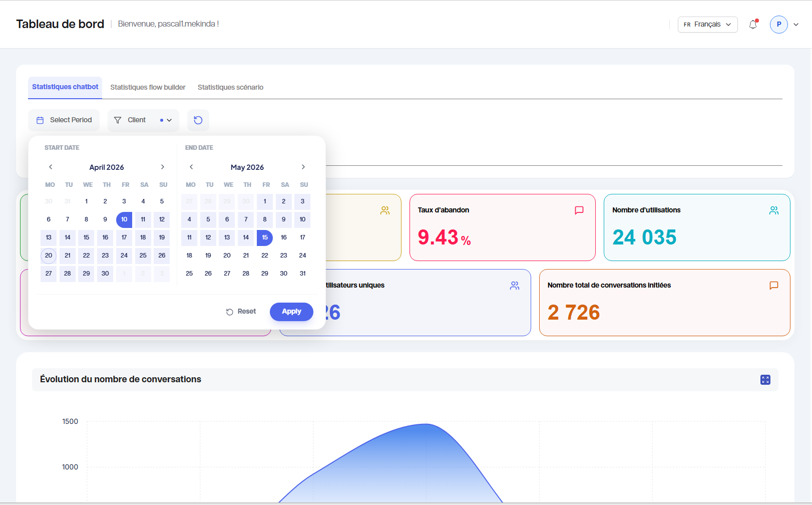The height and width of the screenshot is (505, 812).
Task: Pick April 20 as the start date
Action: pyautogui.click(x=49, y=256)
